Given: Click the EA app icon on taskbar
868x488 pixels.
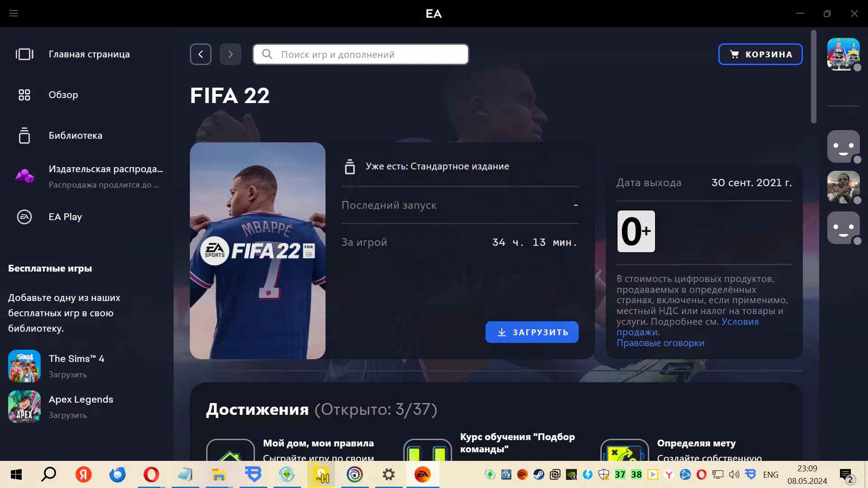Looking at the screenshot, I should 423,474.
